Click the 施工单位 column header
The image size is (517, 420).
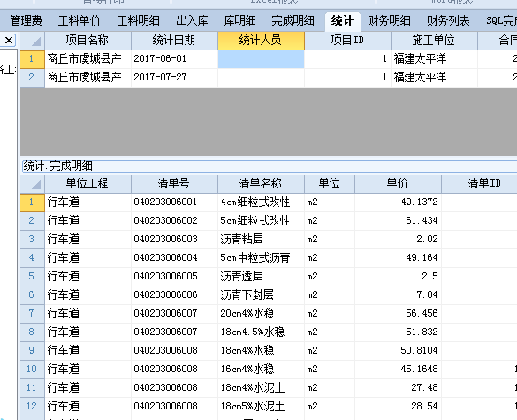(434, 41)
